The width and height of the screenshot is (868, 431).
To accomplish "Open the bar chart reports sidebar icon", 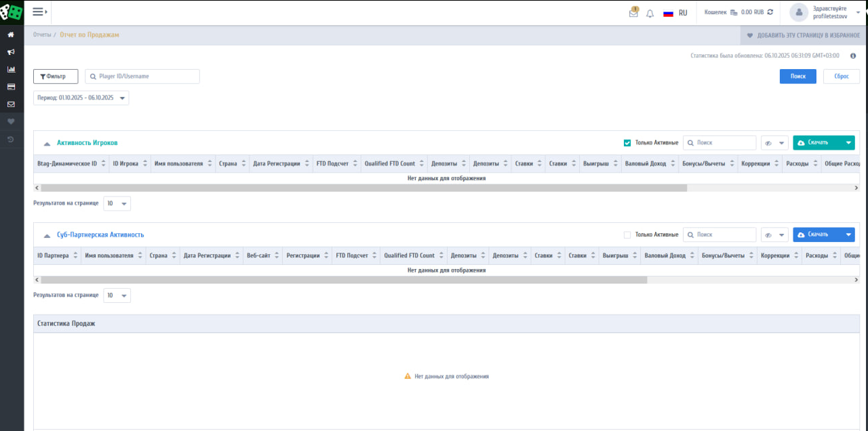I will tap(11, 69).
